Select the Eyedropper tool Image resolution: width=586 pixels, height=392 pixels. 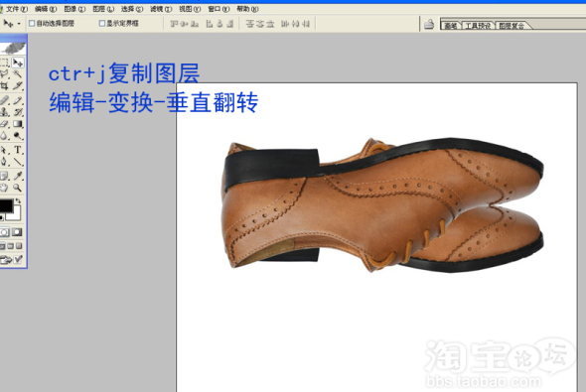click(x=18, y=176)
